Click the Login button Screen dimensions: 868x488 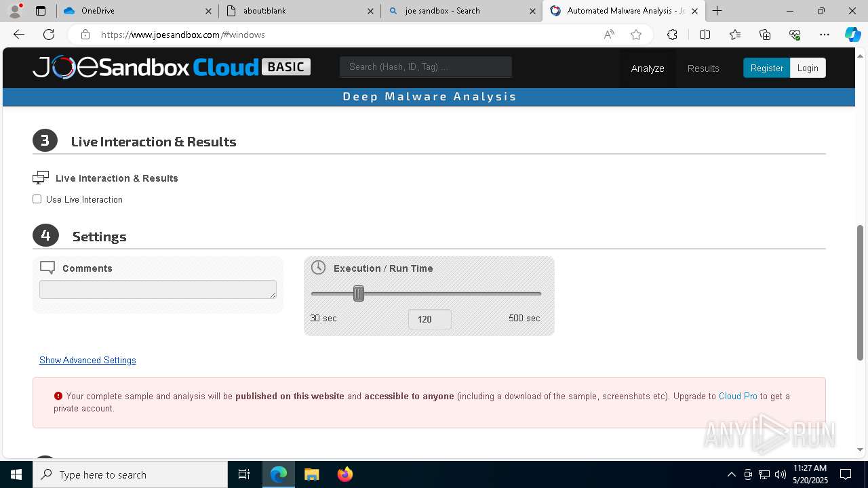point(808,68)
